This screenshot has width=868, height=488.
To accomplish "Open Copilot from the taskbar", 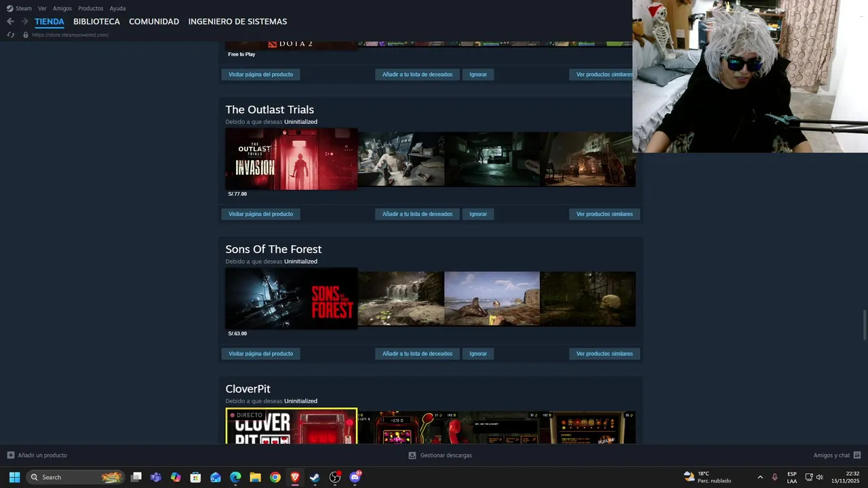I will click(x=176, y=477).
